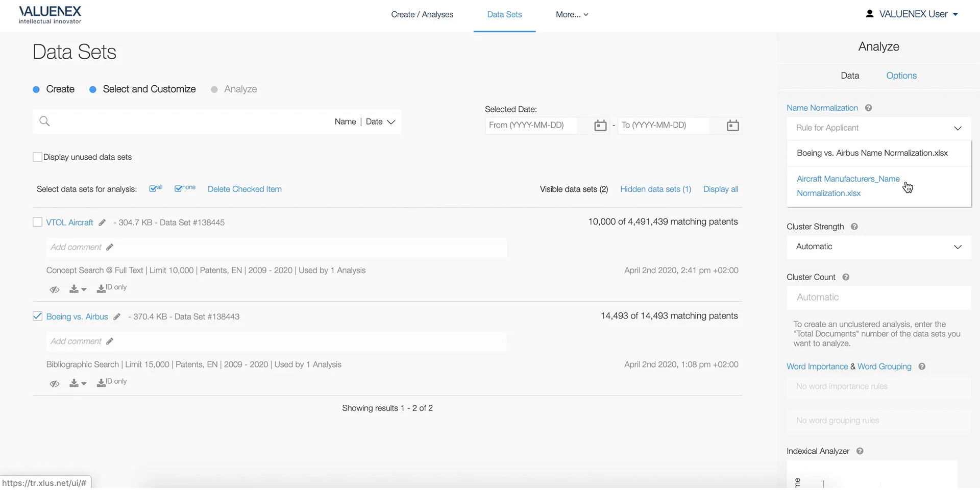Click the To (YYYY-MM-DD) date field
This screenshot has height=490, width=980.
point(664,126)
